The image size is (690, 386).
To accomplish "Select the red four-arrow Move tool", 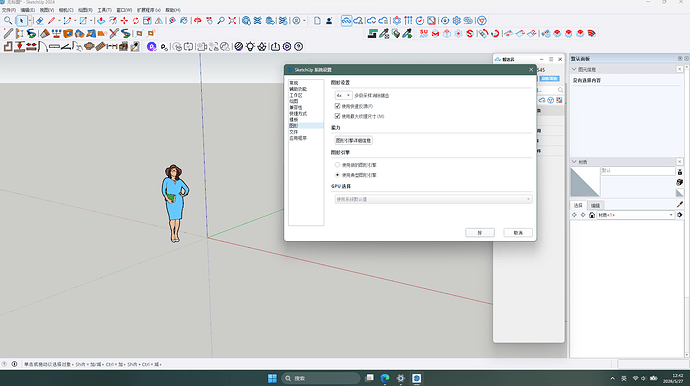I will (124, 21).
